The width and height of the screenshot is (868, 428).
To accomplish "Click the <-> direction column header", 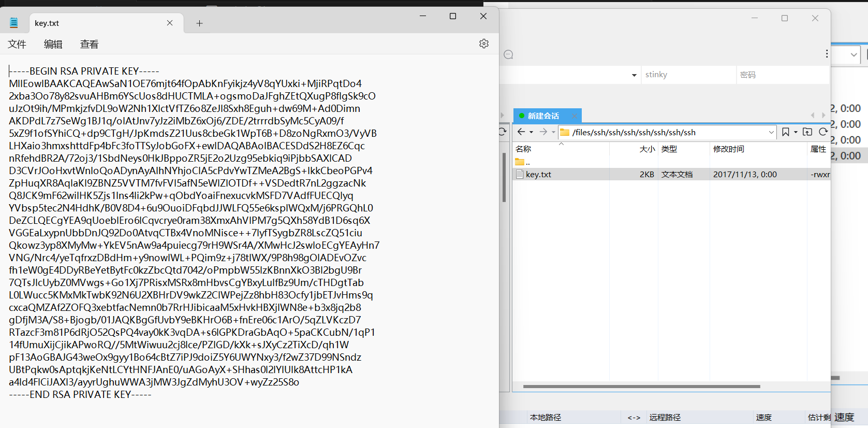I will click(x=634, y=417).
